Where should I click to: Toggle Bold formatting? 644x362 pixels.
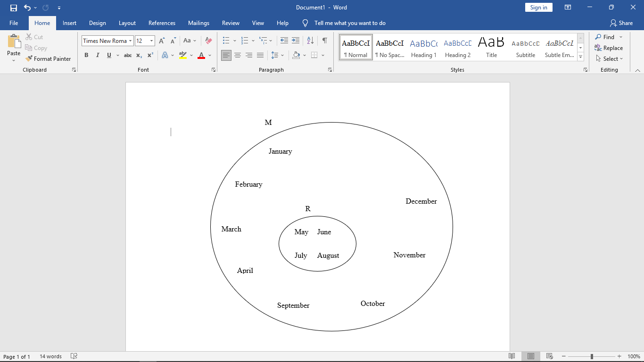[x=86, y=55]
